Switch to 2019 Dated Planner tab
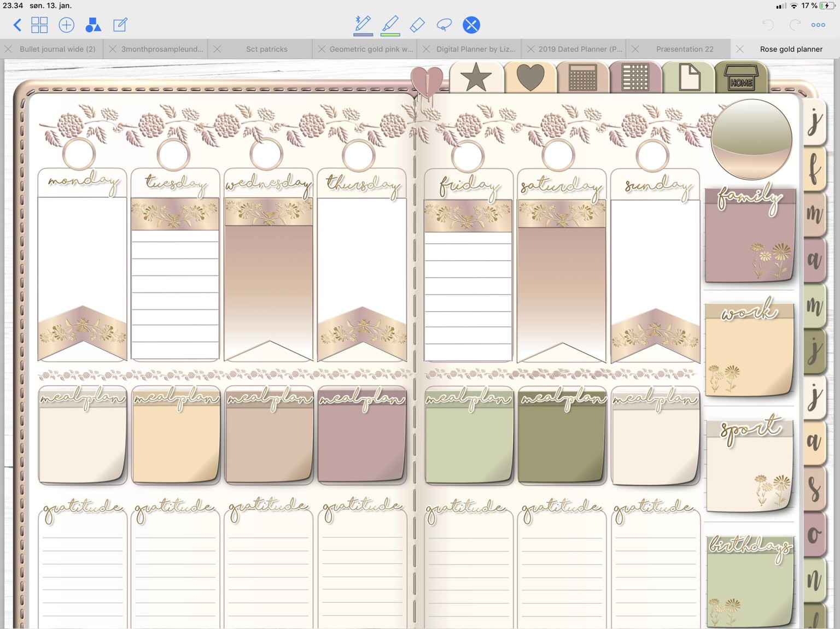The height and width of the screenshot is (629, 840). [580, 49]
